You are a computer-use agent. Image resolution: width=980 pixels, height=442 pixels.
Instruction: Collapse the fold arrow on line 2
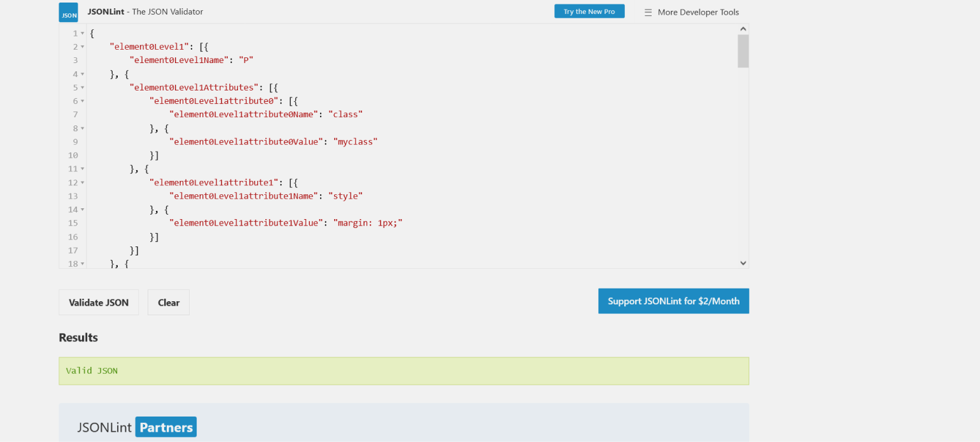point(82,47)
